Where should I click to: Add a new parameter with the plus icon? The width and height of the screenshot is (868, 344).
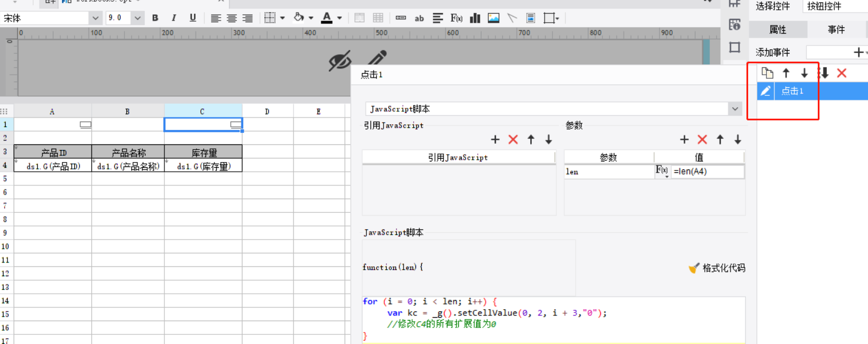685,140
